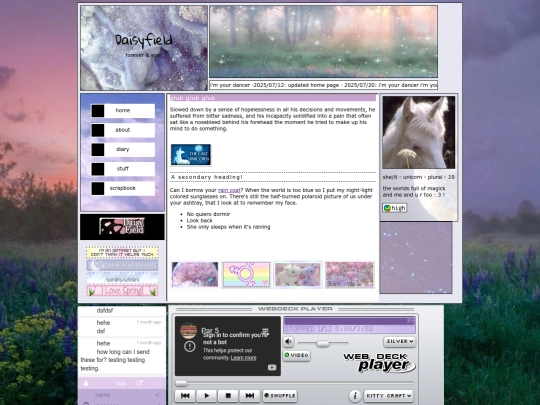This screenshot has height=405, width=540.
Task: Click the black square beside scrapbook
Action: (98, 189)
